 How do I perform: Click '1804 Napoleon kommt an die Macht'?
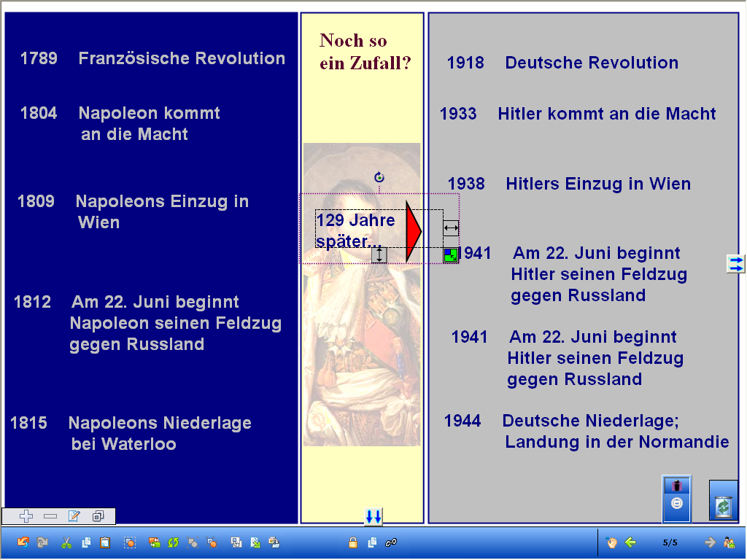point(120,123)
